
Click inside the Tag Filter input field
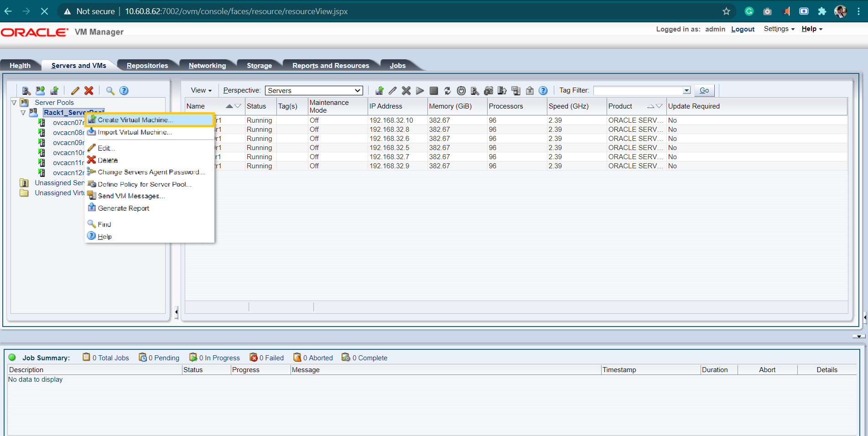[638, 90]
